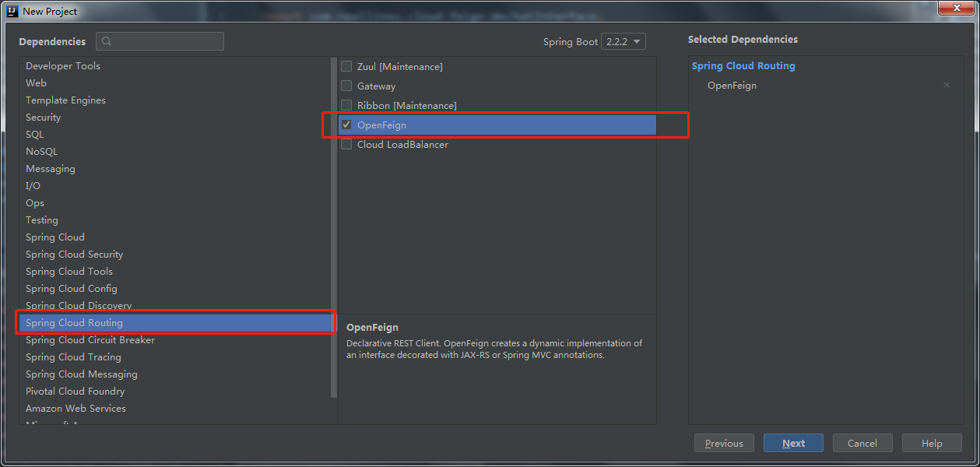980x467 pixels.
Task: Focus the Dependencies search field
Action: (x=160, y=41)
